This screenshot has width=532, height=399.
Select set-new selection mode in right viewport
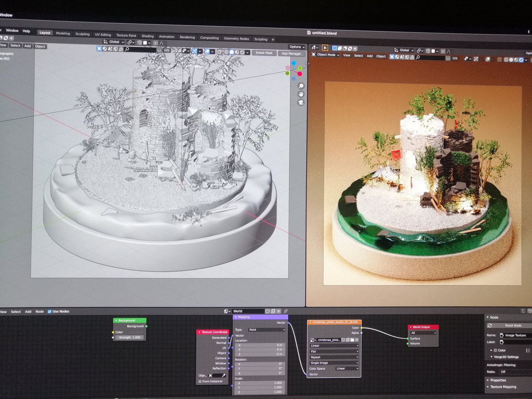(x=334, y=48)
